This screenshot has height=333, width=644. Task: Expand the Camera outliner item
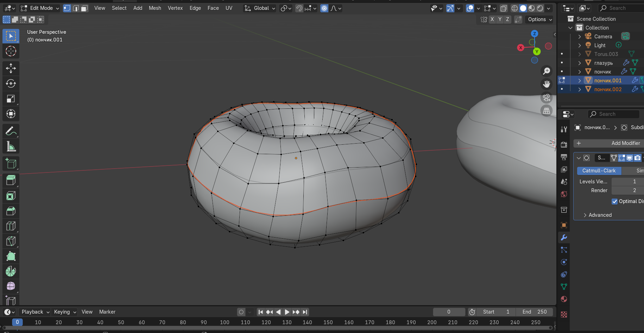click(580, 37)
